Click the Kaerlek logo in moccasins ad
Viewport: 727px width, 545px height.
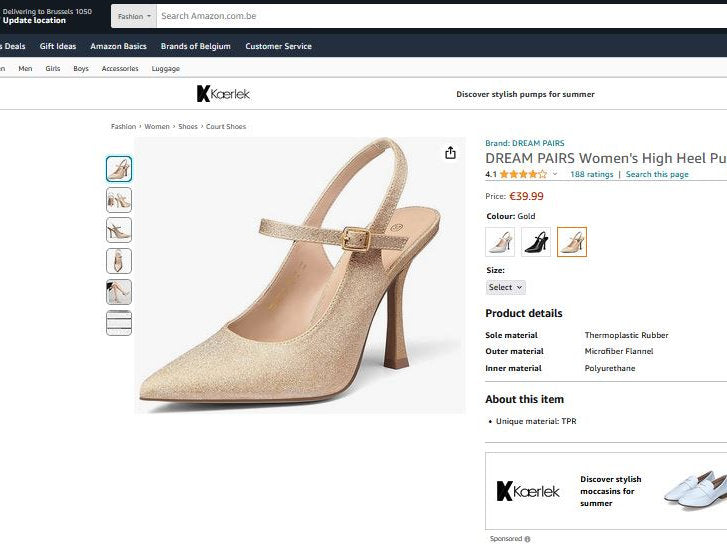click(528, 491)
